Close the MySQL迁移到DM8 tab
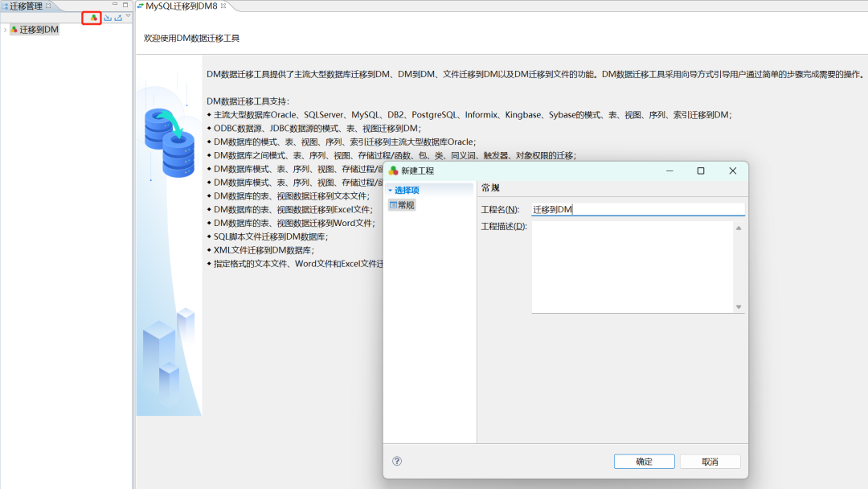 [223, 6]
